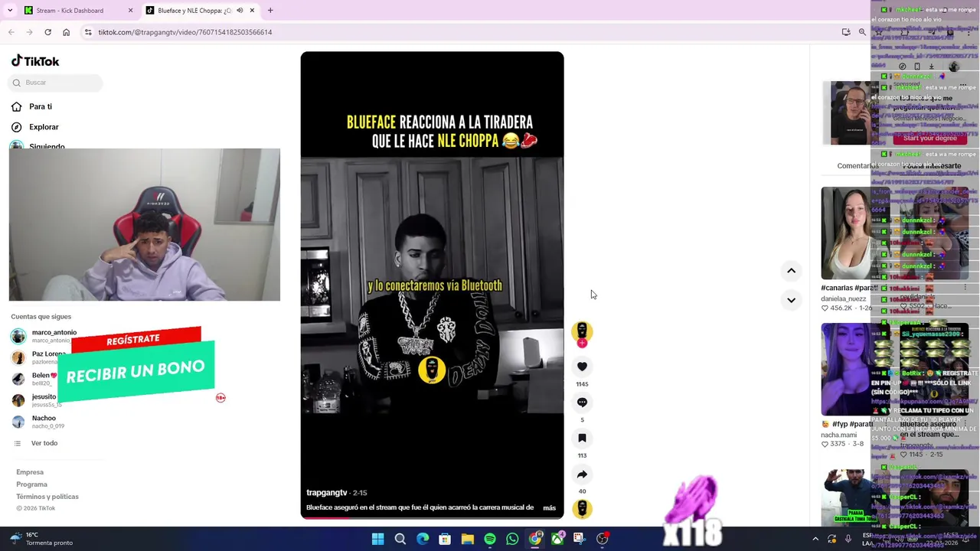Open the marco_antonio followed account

(44, 336)
